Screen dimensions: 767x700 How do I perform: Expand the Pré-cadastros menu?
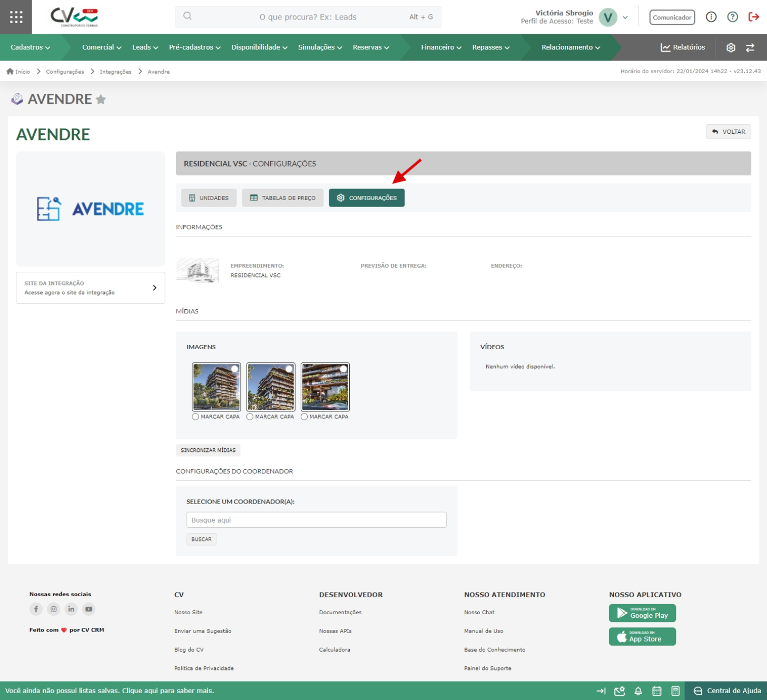194,47
